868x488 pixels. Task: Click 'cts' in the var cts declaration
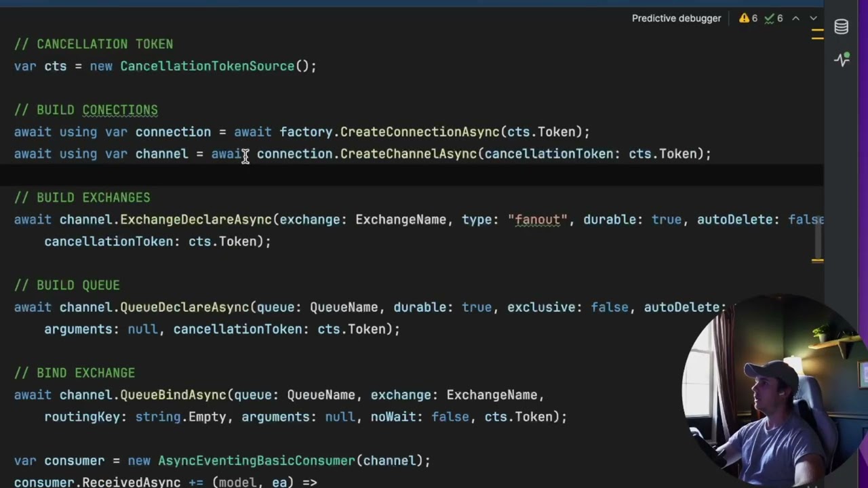[56, 66]
